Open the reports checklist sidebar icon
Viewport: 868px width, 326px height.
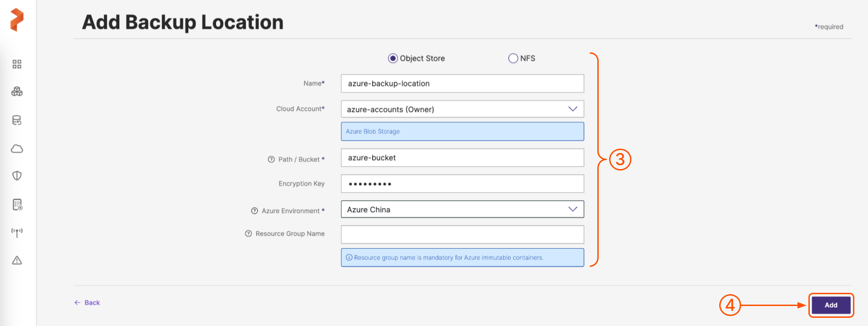[17, 205]
